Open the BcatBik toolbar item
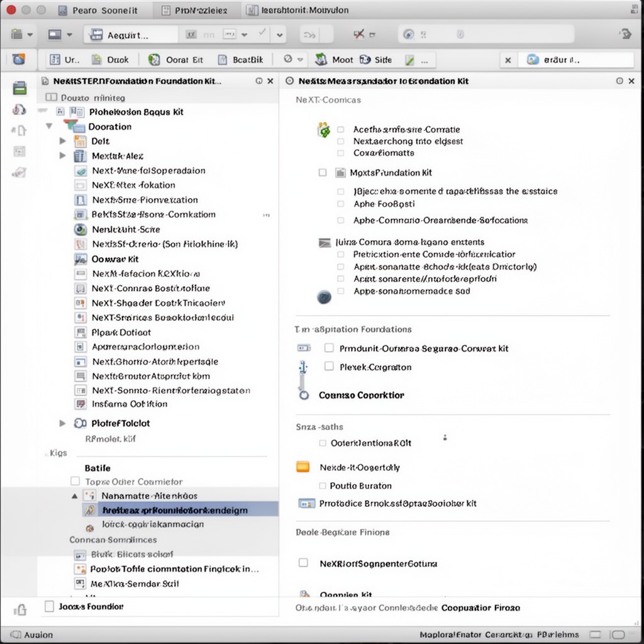Viewport: 644px width, 644px height. (x=241, y=60)
